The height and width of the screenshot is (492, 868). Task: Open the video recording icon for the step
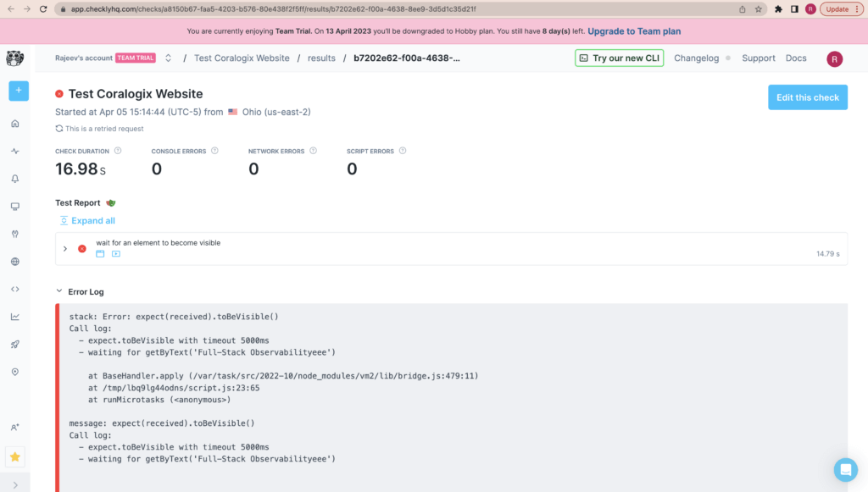(x=115, y=254)
